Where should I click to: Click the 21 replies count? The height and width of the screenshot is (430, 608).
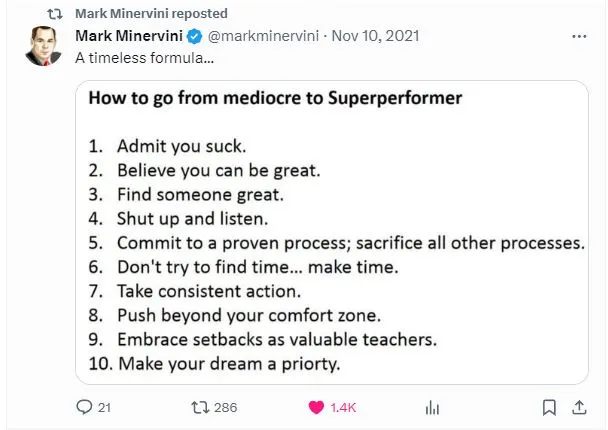point(105,407)
